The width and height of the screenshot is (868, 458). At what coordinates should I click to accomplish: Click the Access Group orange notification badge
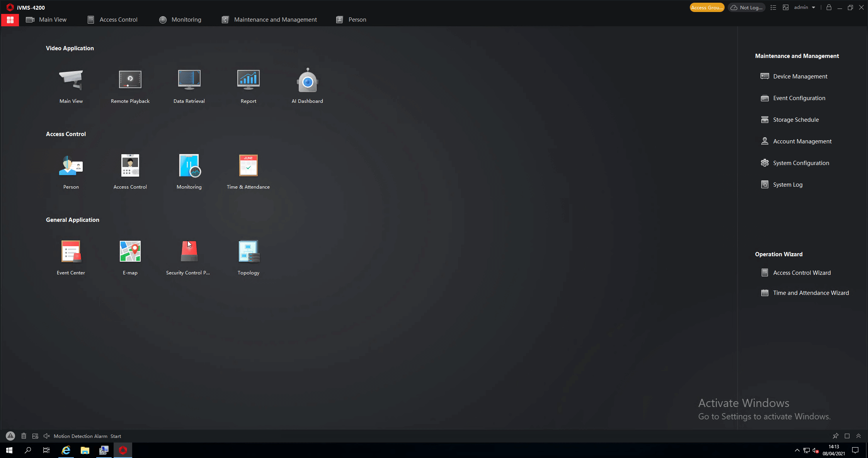[x=706, y=7]
